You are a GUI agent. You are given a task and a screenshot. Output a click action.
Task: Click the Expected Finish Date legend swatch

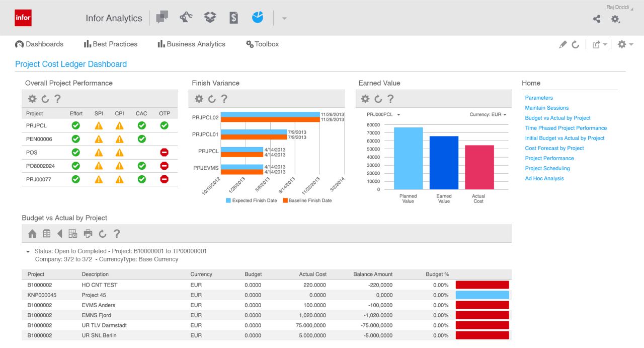click(228, 200)
